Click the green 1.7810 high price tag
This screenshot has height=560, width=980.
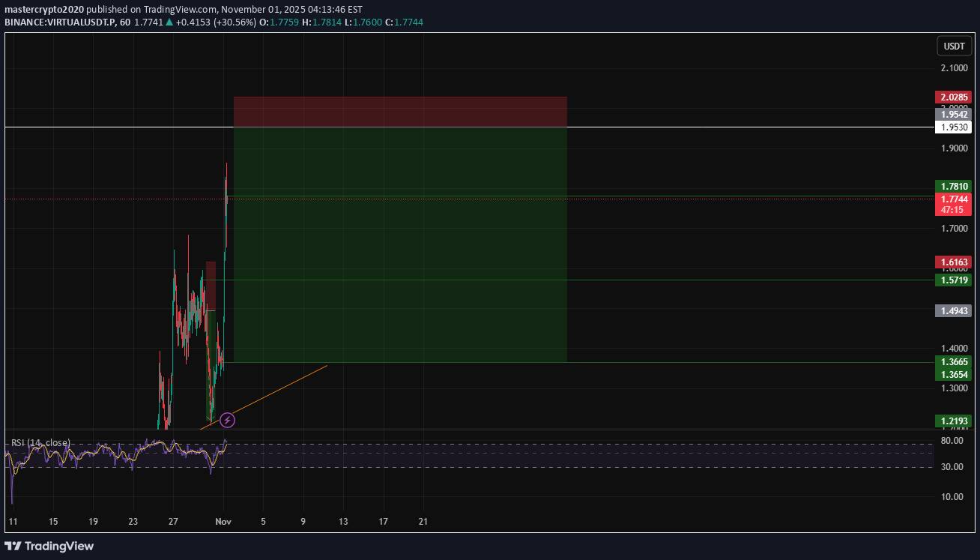(x=952, y=187)
